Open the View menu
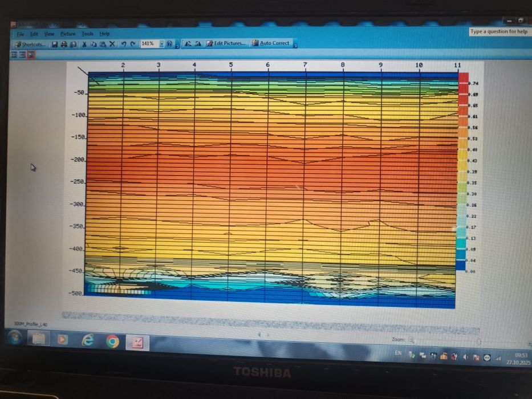 [x=49, y=34]
